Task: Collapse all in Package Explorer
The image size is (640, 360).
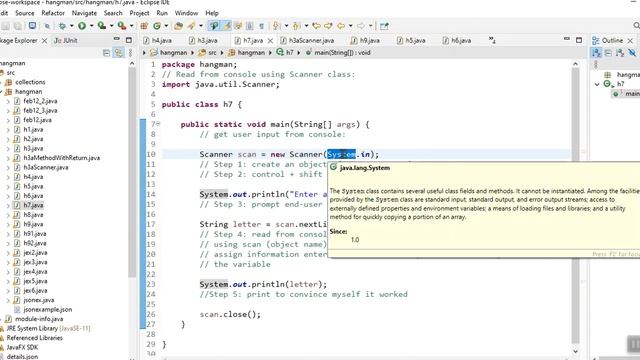Action: pos(107,53)
